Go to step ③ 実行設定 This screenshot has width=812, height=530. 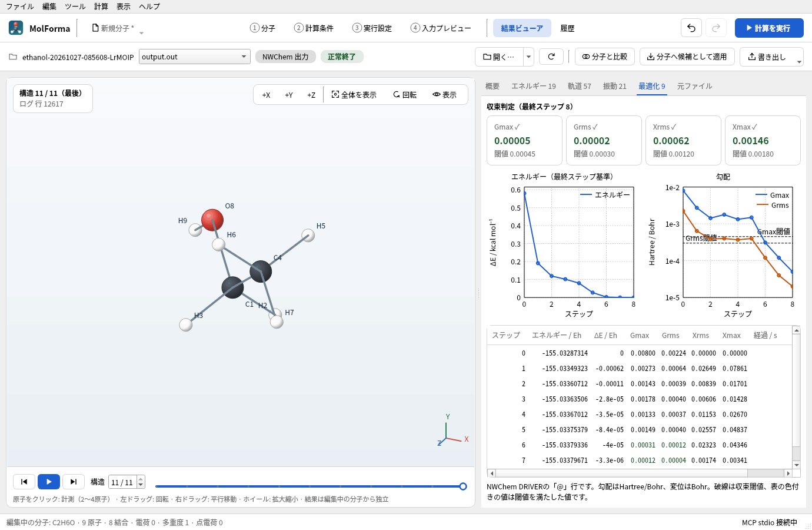372,28
